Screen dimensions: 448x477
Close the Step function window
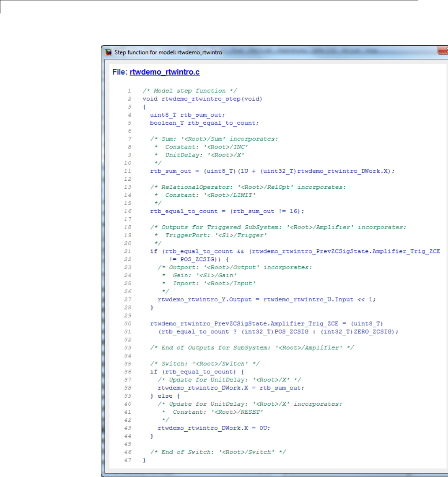[x=443, y=50]
